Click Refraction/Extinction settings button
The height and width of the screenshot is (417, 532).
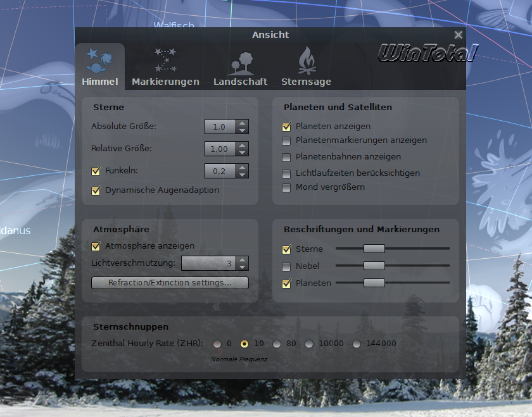pyautogui.click(x=170, y=283)
